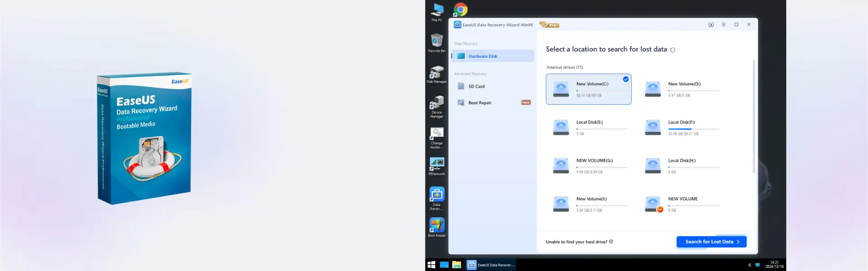Launch PENetwork desktop icon
This screenshot has height=271, width=868.
click(437, 167)
